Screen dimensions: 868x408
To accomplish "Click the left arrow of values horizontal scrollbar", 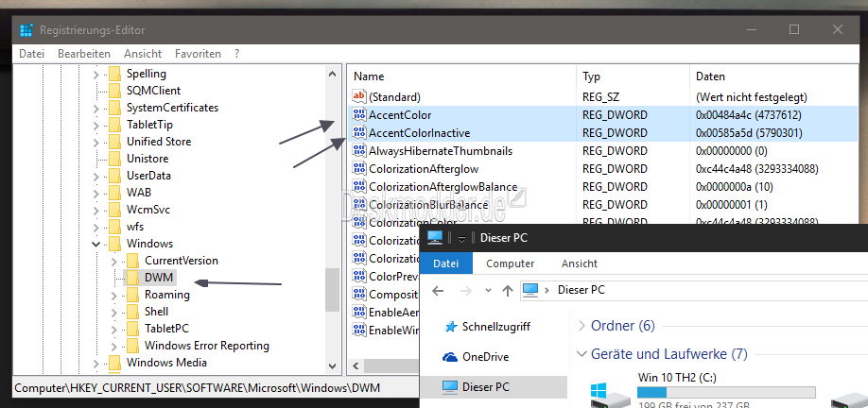I will pyautogui.click(x=355, y=366).
